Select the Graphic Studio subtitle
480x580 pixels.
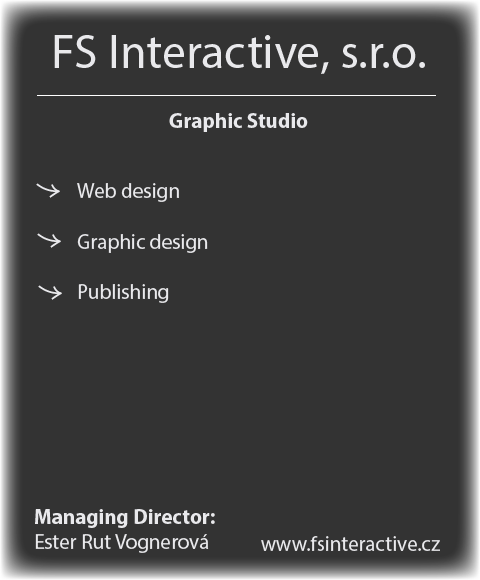tap(238, 122)
